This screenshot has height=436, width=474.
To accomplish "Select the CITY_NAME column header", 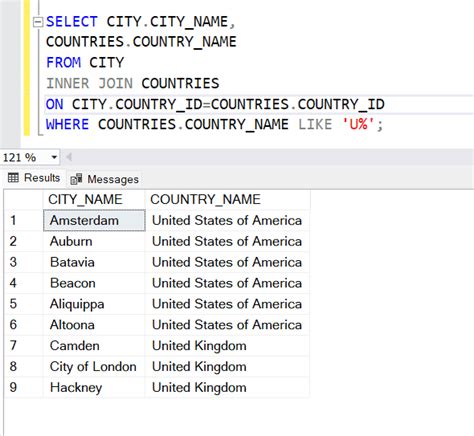I will coord(94,199).
